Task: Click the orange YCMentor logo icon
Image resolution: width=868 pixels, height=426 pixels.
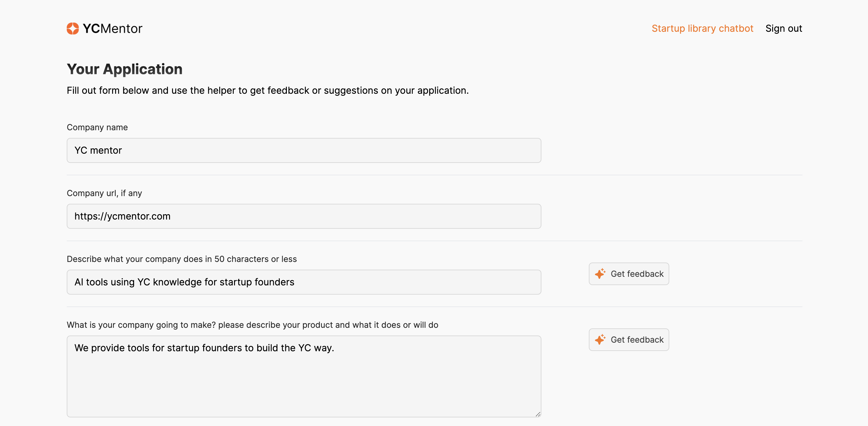Action: coord(72,29)
